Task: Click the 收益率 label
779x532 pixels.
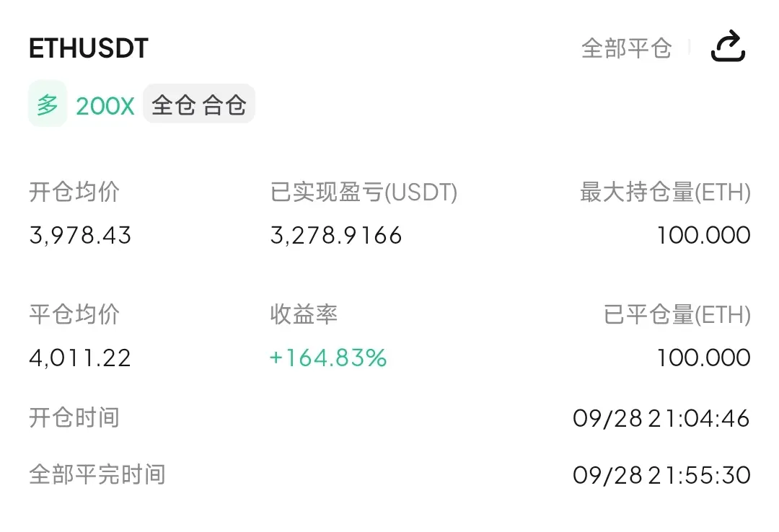Action: (x=304, y=314)
